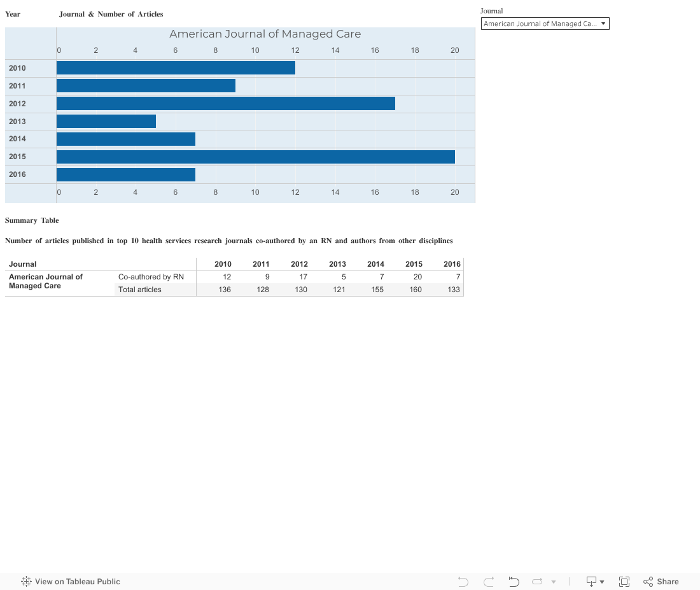Viewport: 700px width, 590px height.
Task: Click the Redo arrow icon
Action: pos(489,582)
